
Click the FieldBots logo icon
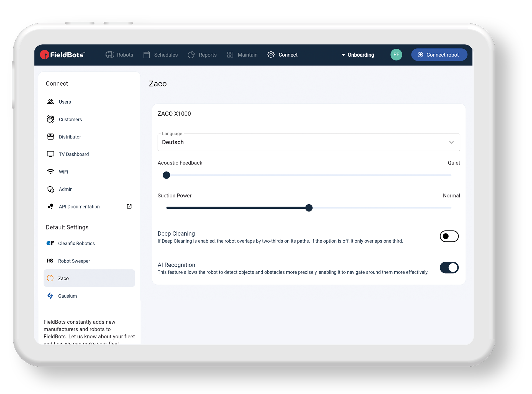[44, 55]
